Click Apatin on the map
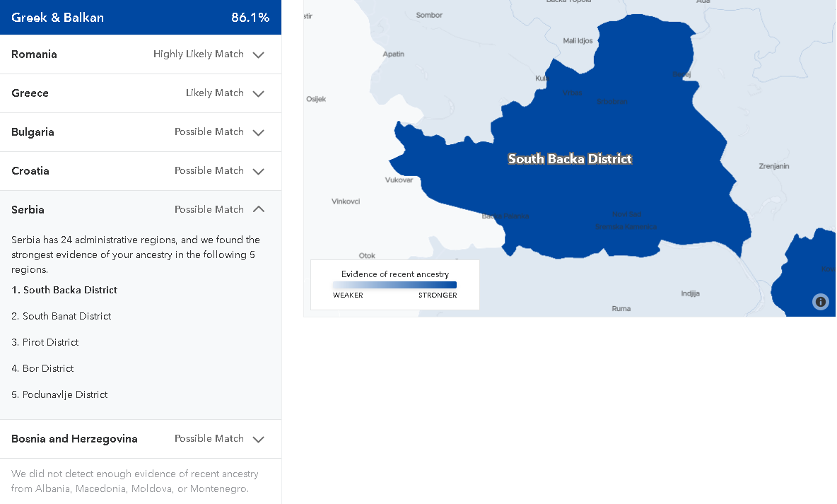 pyautogui.click(x=394, y=54)
